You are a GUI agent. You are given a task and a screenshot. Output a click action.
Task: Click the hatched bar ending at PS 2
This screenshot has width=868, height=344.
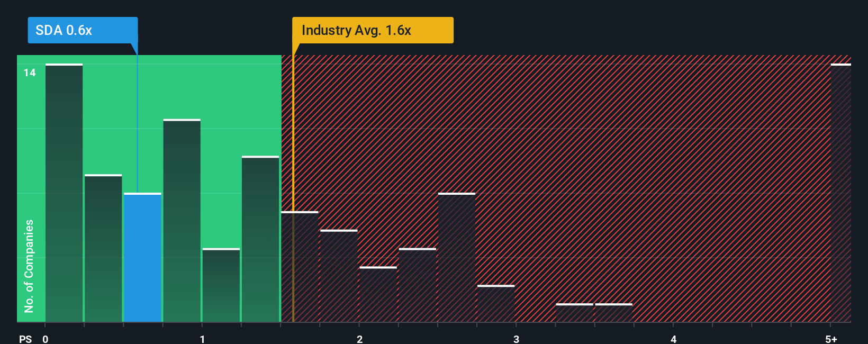[339, 276]
